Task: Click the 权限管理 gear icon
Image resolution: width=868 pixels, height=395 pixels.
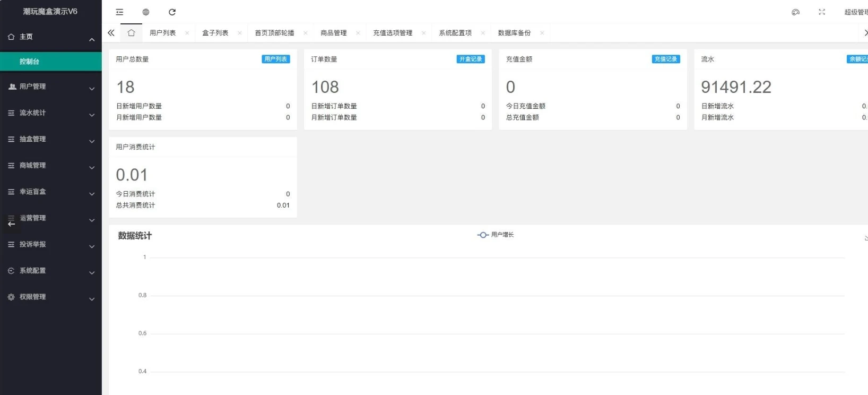Action: click(11, 297)
